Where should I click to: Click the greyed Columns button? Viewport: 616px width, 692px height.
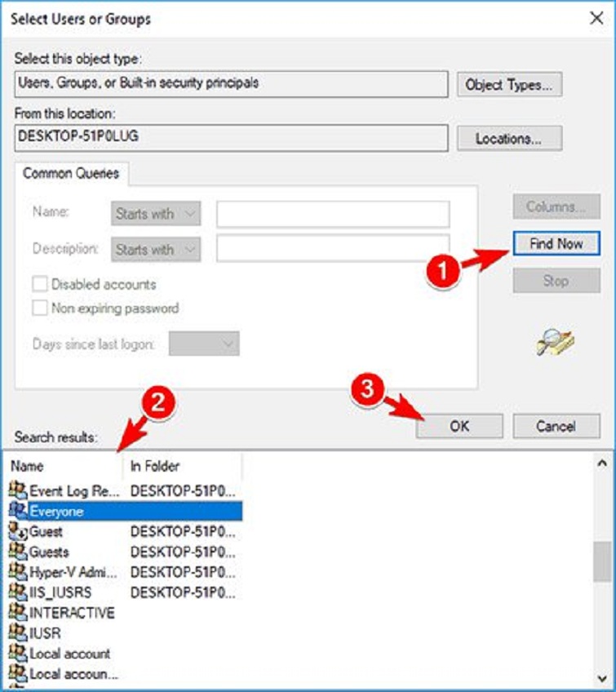(x=556, y=206)
